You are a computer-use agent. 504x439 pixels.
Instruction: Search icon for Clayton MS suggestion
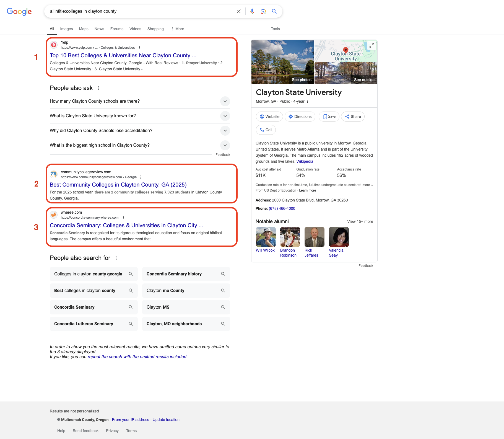click(x=223, y=307)
